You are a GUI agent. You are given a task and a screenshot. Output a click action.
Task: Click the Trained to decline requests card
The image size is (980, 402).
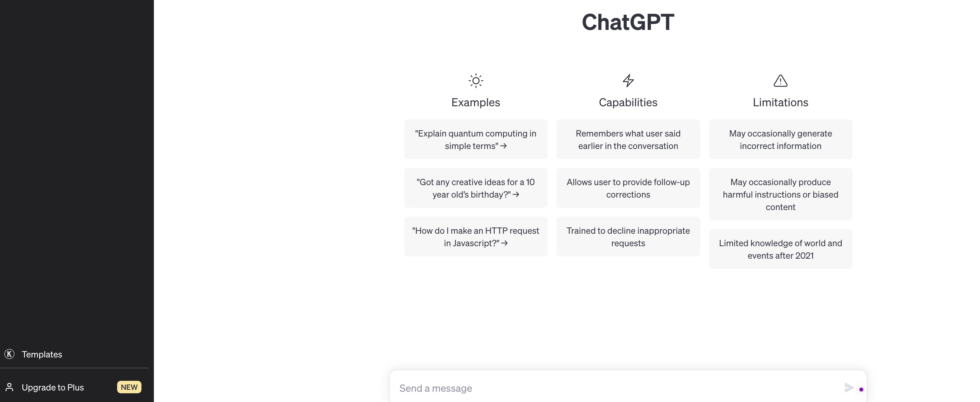(x=628, y=236)
